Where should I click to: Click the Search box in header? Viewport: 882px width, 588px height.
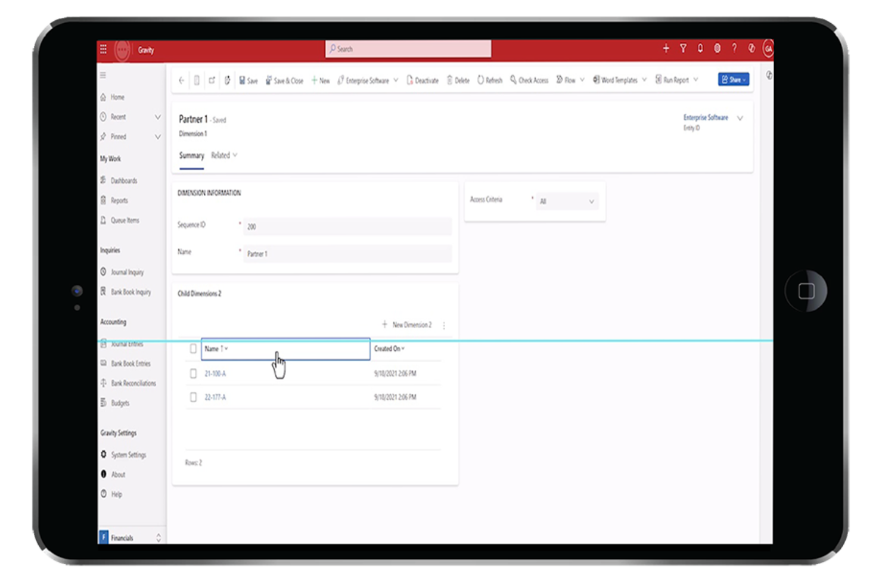[x=408, y=49]
